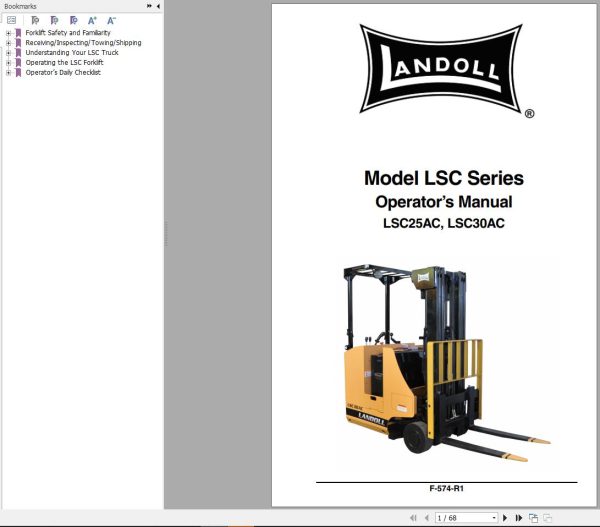This screenshot has height=527, width=600.
Task: Go to previous page button
Action: [427, 518]
